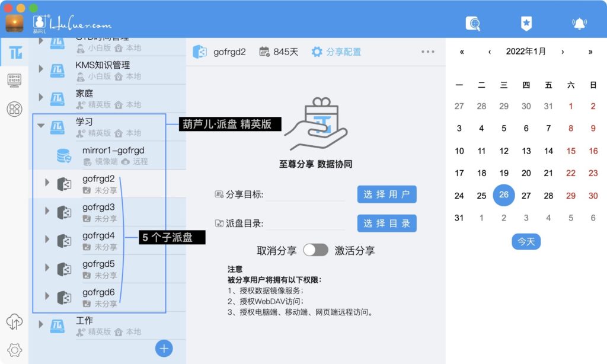Select January 15 in calendar
The height and width of the screenshot is (364, 607).
pyautogui.click(x=571, y=151)
